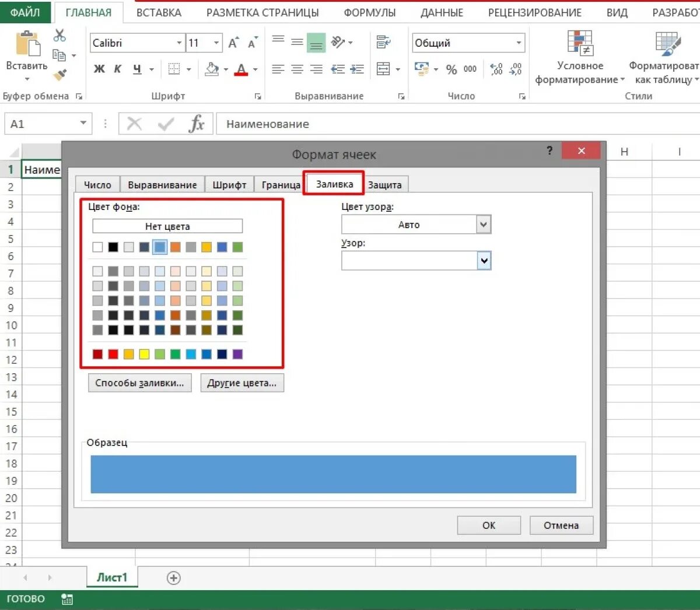Switch to the Защита tab
Image resolution: width=700 pixels, height=610 pixels.
(x=385, y=185)
